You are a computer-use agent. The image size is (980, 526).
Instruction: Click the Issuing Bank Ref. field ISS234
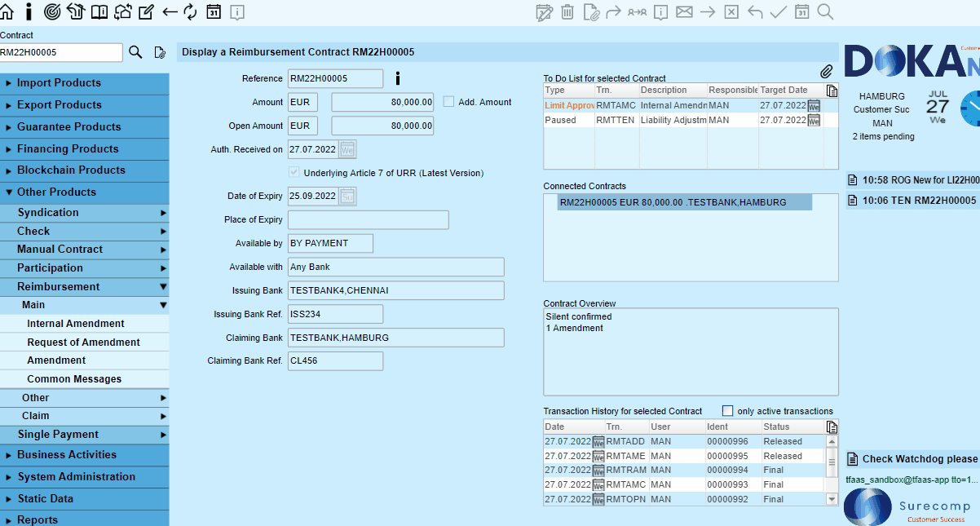335,314
